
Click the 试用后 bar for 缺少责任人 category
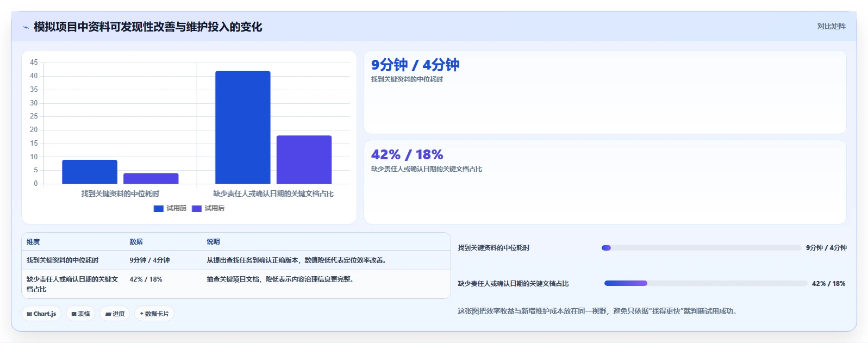tap(304, 159)
